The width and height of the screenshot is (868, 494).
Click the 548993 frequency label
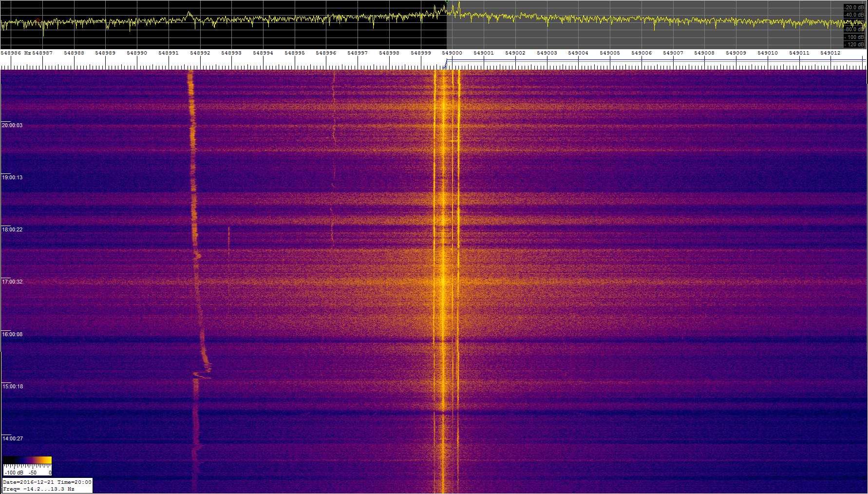pos(231,53)
